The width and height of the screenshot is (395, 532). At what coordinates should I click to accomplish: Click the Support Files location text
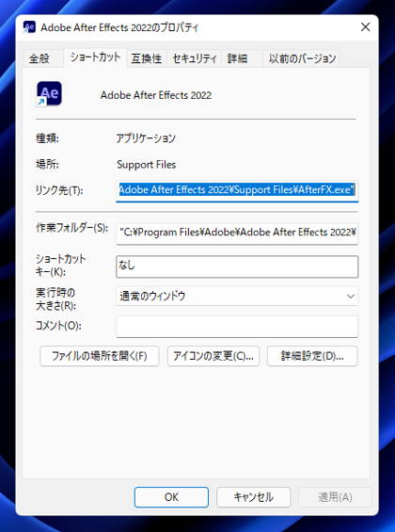click(147, 165)
